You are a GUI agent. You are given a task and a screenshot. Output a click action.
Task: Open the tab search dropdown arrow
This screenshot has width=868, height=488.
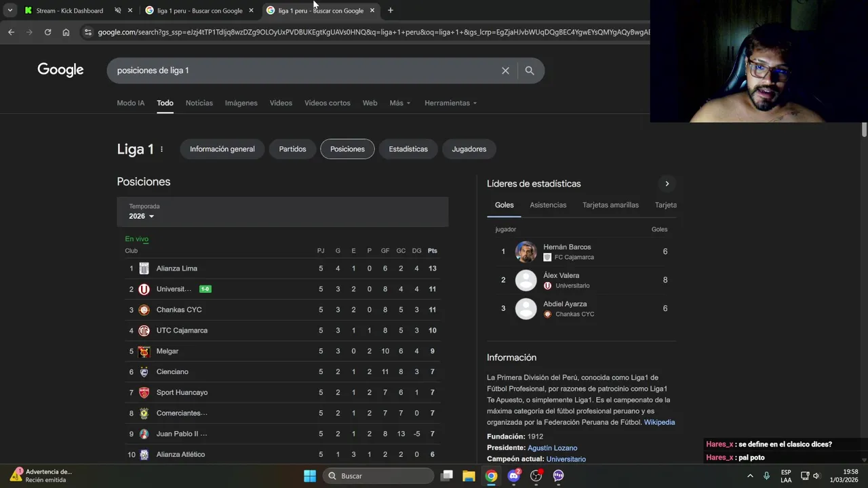[9, 10]
